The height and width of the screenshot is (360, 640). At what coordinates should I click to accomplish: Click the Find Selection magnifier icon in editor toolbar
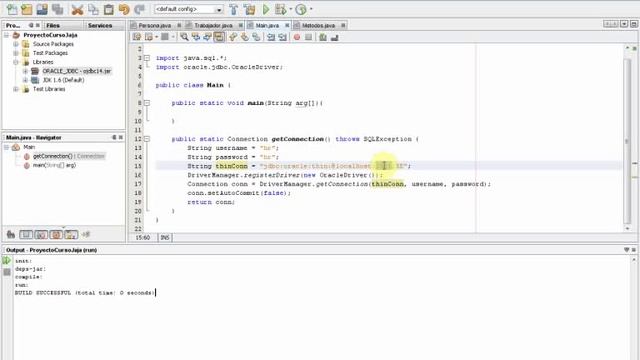(x=184, y=37)
